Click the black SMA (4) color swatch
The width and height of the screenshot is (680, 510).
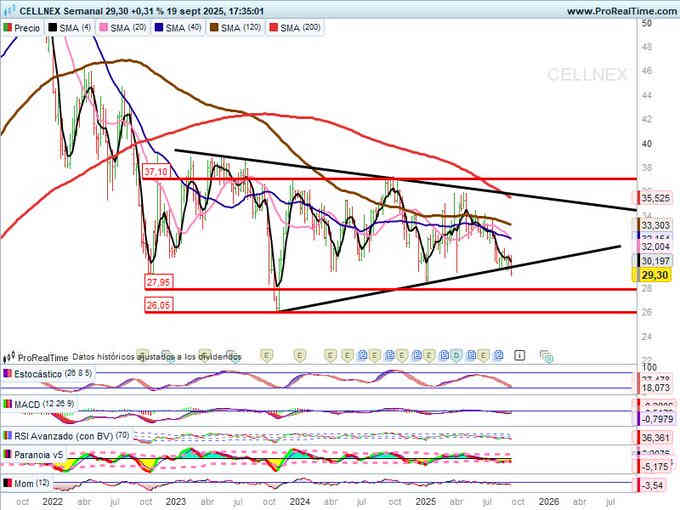pos(52,28)
